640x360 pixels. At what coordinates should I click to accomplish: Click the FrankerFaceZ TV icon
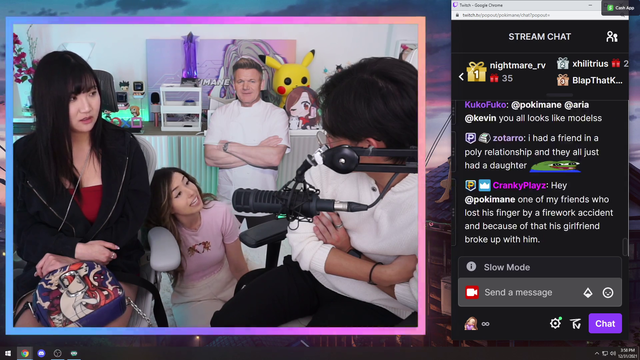point(576,324)
